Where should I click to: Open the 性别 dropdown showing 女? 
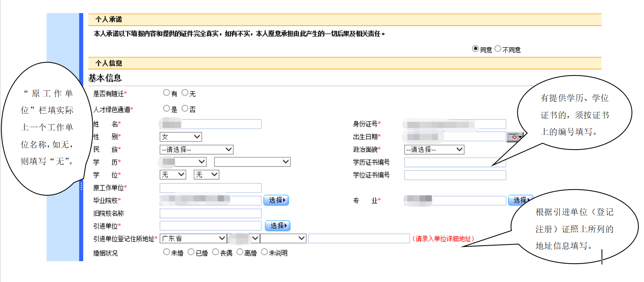point(180,137)
